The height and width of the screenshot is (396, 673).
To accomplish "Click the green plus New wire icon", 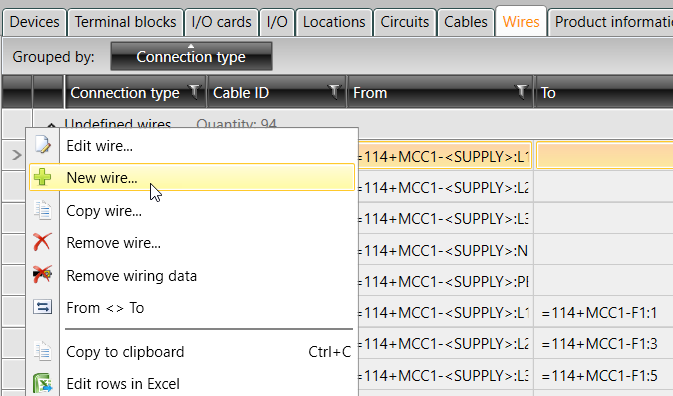I will coord(42,177).
